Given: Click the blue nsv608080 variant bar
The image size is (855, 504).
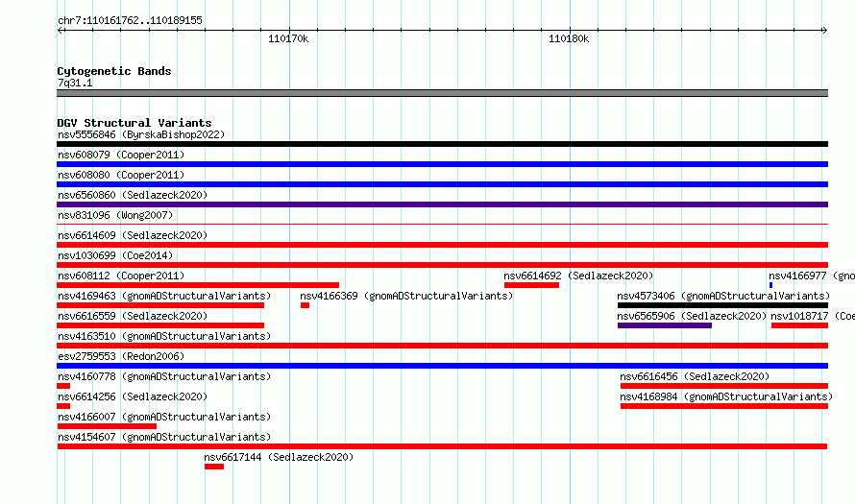Looking at the screenshot, I should [x=442, y=184].
